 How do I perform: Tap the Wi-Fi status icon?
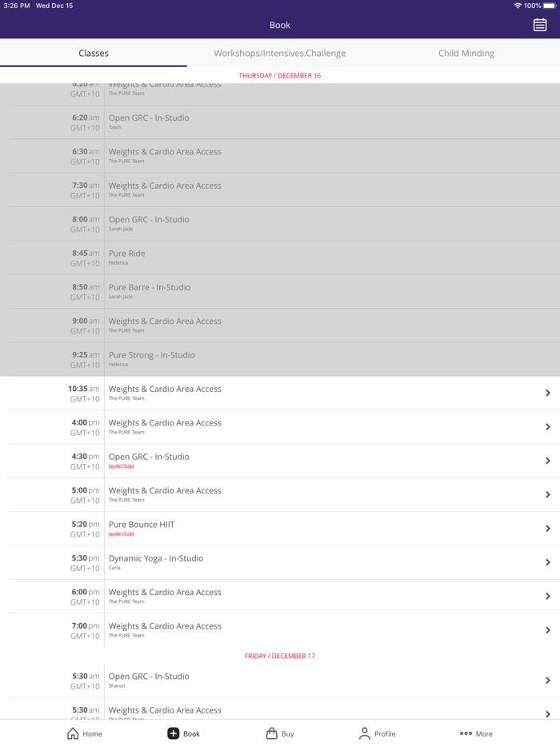(518, 6)
